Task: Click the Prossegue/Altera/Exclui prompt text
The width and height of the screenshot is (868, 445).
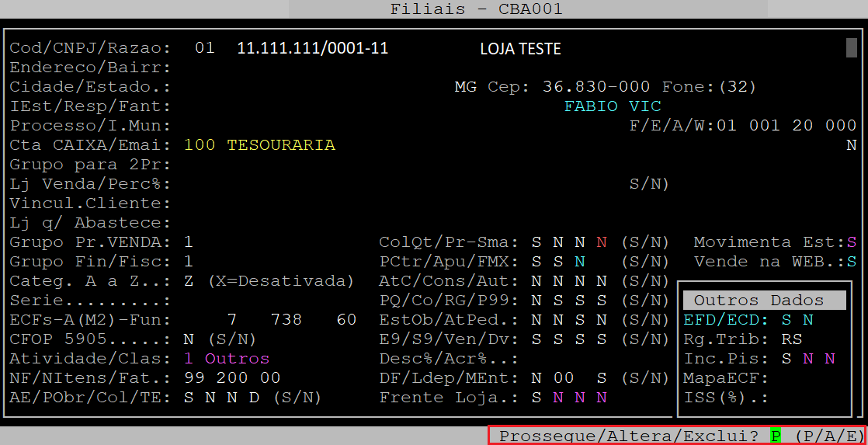Action: (629, 436)
